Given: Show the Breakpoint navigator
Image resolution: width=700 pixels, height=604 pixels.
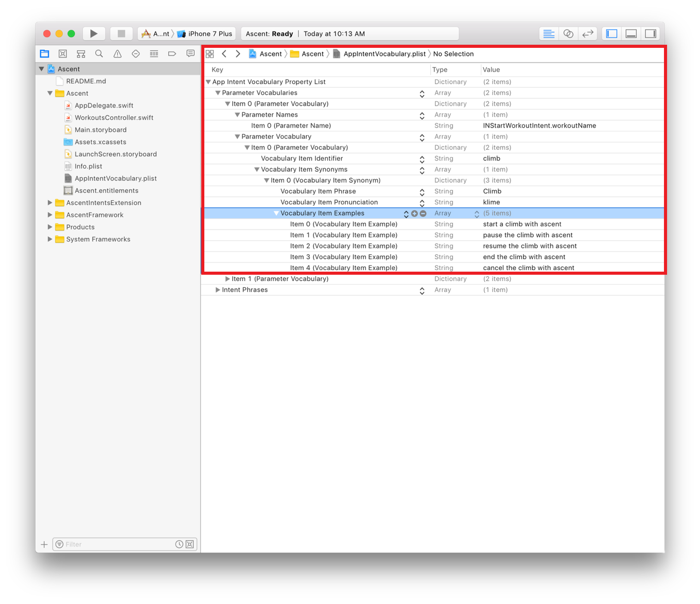Looking at the screenshot, I should pos(172,54).
